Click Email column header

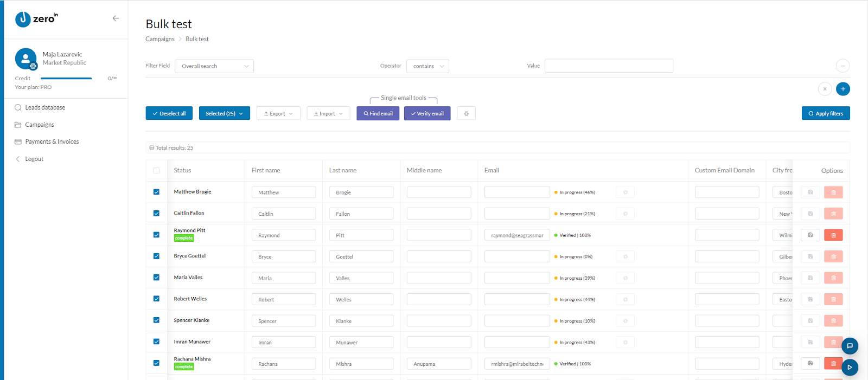pos(492,170)
